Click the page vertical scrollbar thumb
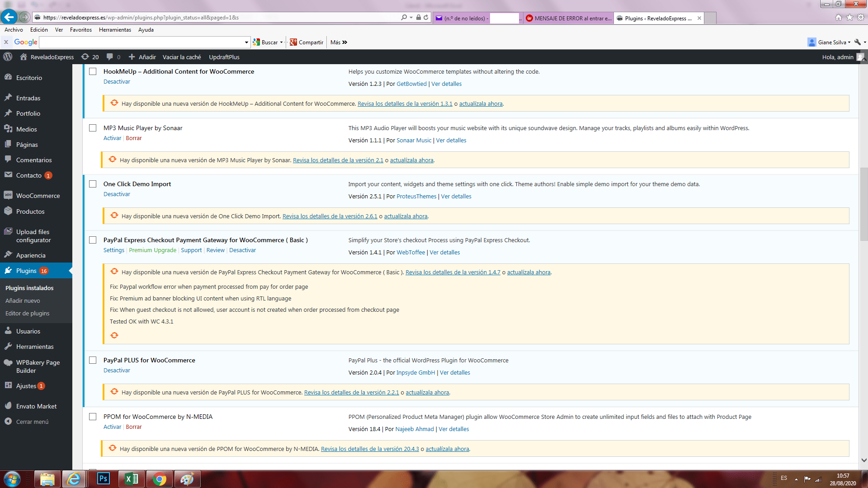 click(x=864, y=204)
